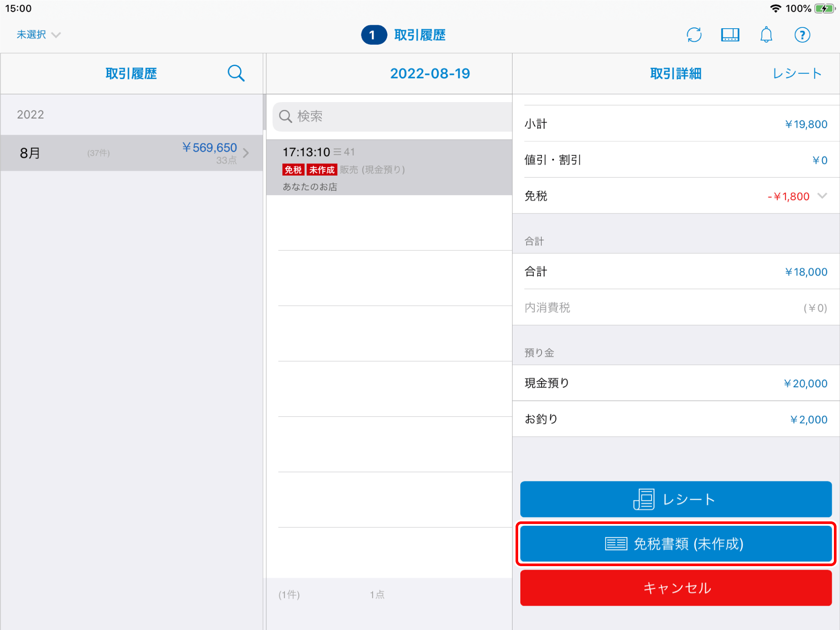840x630 pixels.
Task: Select the 17:13:10 transaction entry
Action: (389, 168)
